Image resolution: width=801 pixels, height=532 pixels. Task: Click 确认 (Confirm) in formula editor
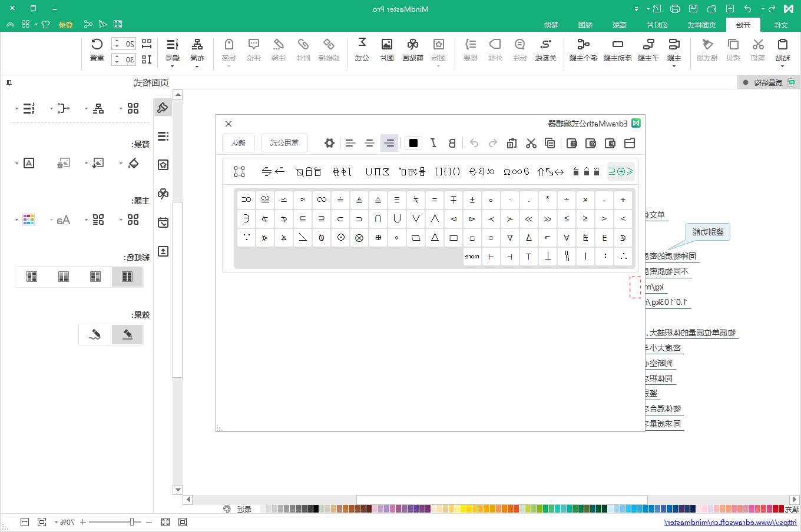[239, 143]
